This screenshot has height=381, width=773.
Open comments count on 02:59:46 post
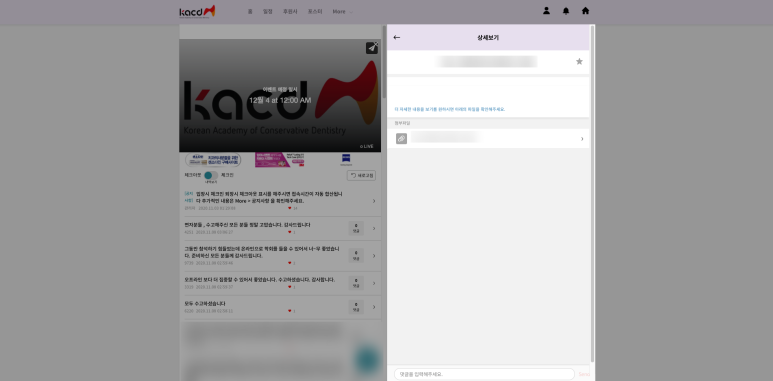356,256
